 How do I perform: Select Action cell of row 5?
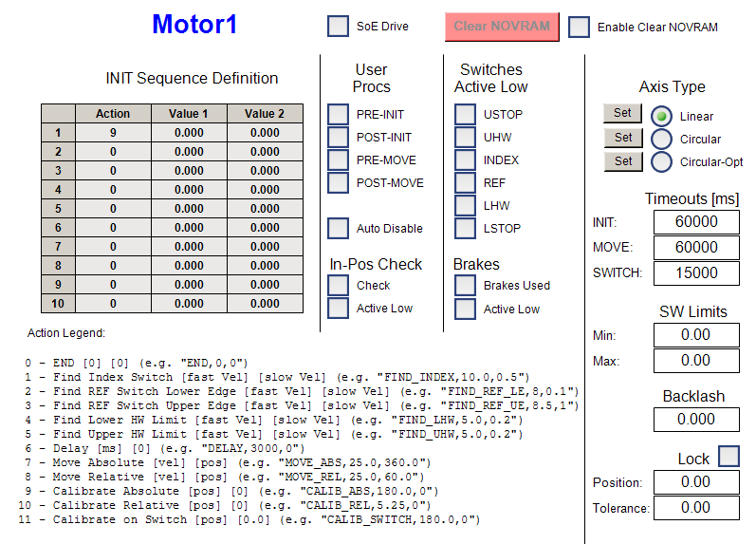(113, 209)
